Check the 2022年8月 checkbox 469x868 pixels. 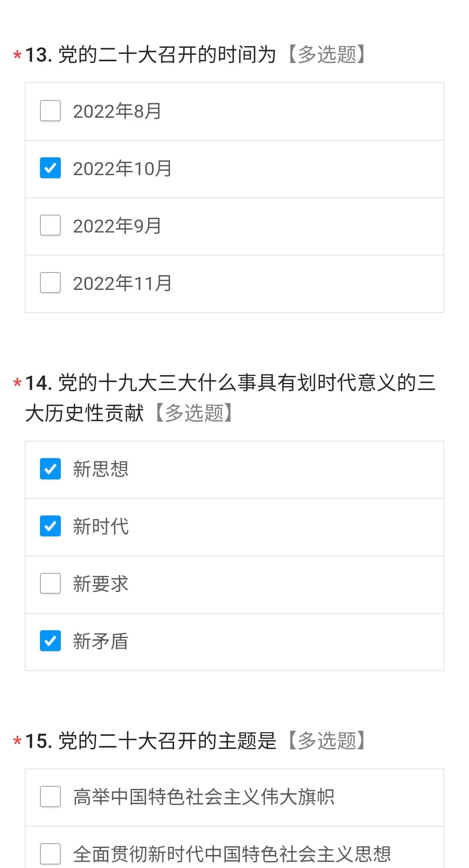pyautogui.click(x=50, y=111)
